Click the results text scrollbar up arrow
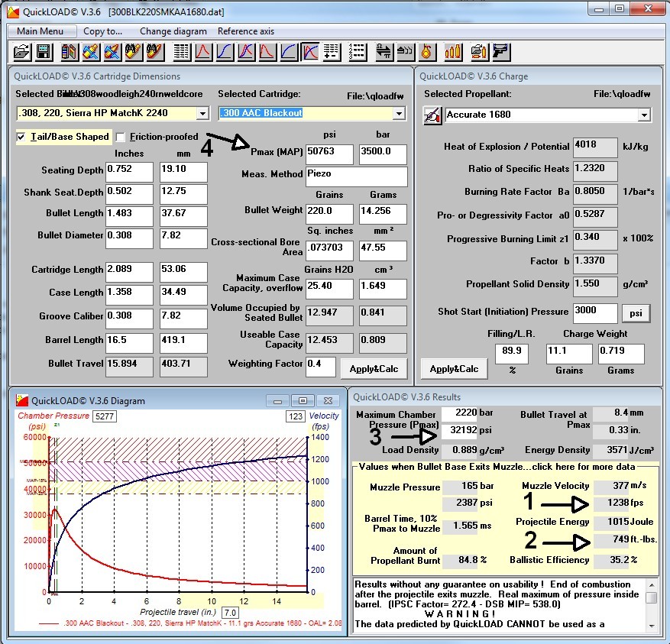 coord(652,584)
